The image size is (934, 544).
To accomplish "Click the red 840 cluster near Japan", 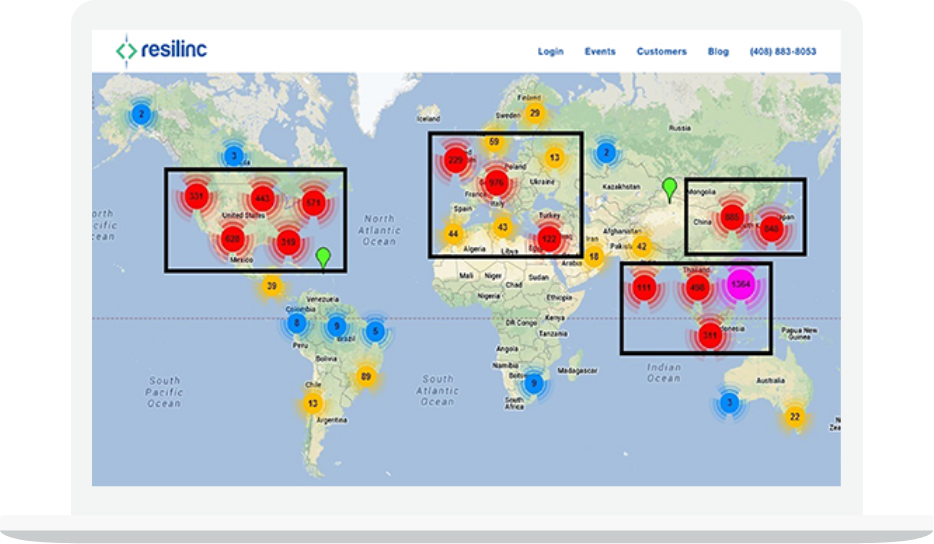I will pyautogui.click(x=771, y=228).
